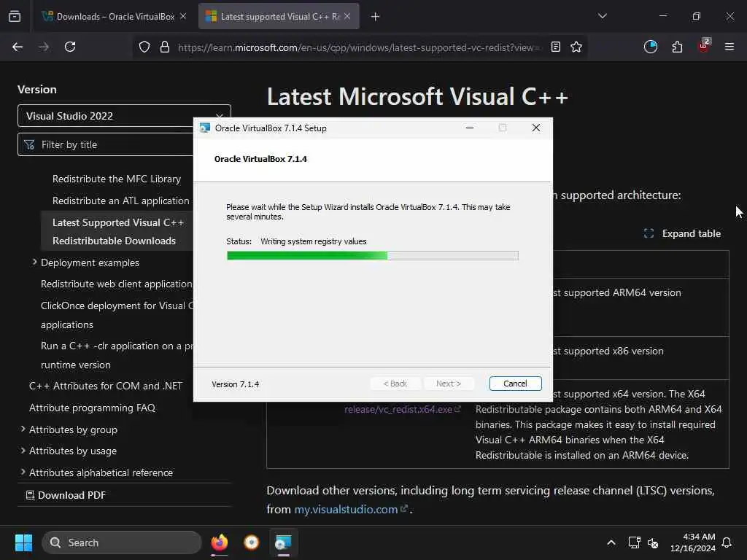The width and height of the screenshot is (747, 560).
Task: Open the vc_redist.x64.exe download link
Action: pyautogui.click(x=402, y=410)
